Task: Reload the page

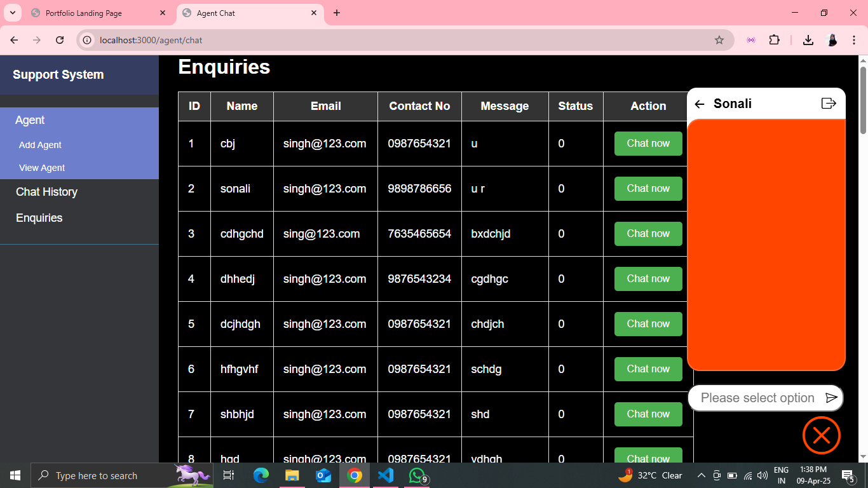Action: pyautogui.click(x=60, y=40)
